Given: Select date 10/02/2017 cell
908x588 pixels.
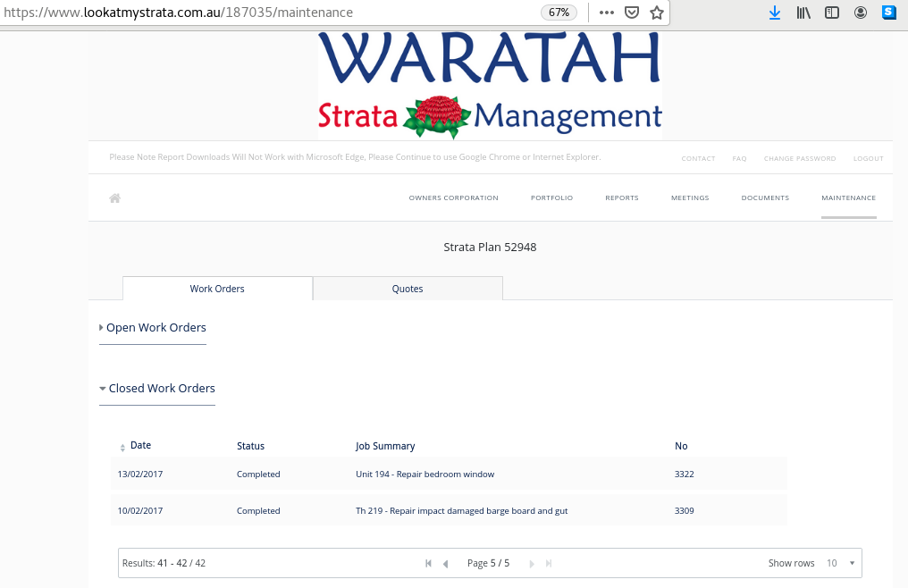Looking at the screenshot, I should [140, 511].
